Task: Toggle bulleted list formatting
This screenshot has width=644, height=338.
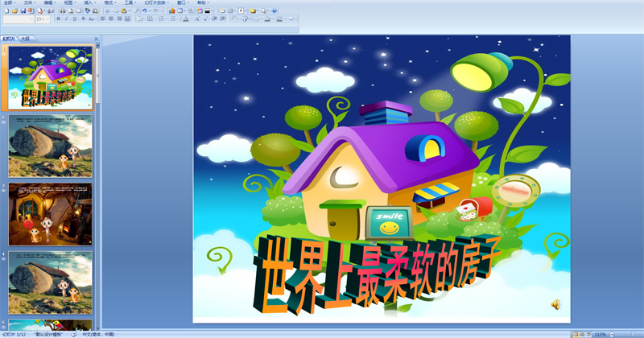Action: 173,19
